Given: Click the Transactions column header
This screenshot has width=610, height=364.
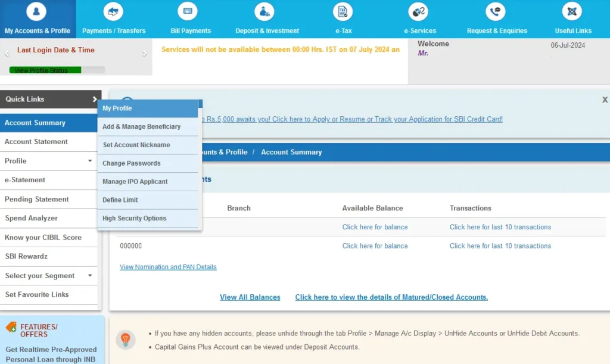Looking at the screenshot, I should coord(471,208).
